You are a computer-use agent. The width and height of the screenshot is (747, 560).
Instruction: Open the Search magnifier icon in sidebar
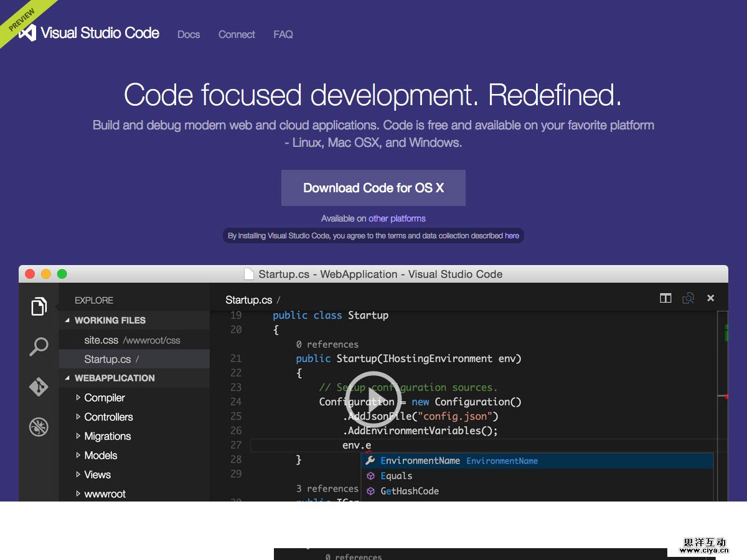39,347
